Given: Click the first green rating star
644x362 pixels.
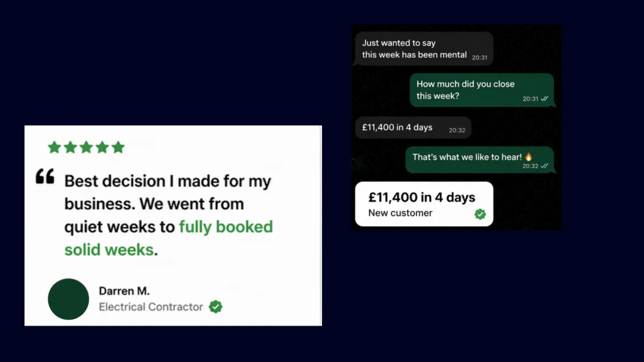Looking at the screenshot, I should click(54, 147).
